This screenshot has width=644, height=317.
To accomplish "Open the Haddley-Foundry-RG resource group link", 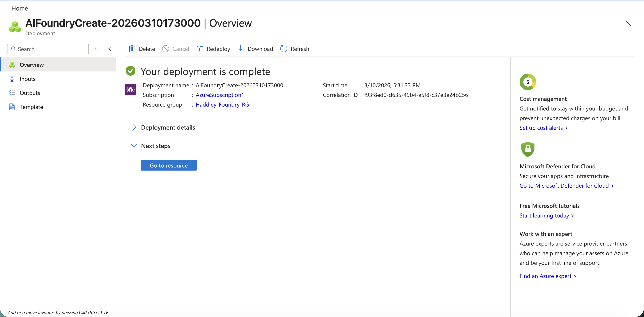I will [x=222, y=105].
